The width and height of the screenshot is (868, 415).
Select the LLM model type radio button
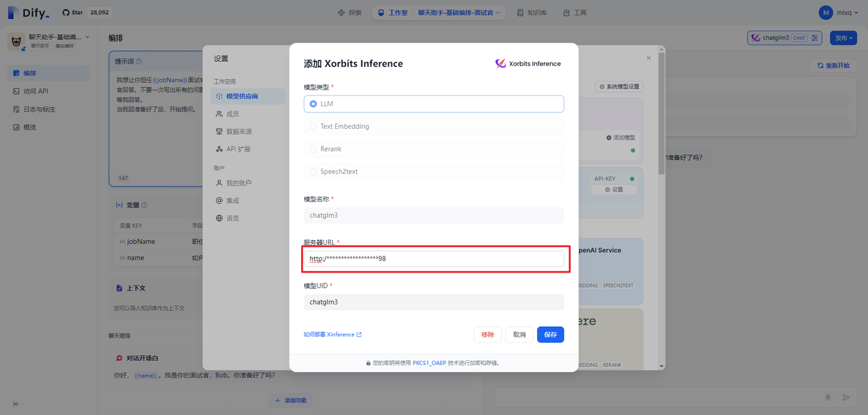click(313, 104)
